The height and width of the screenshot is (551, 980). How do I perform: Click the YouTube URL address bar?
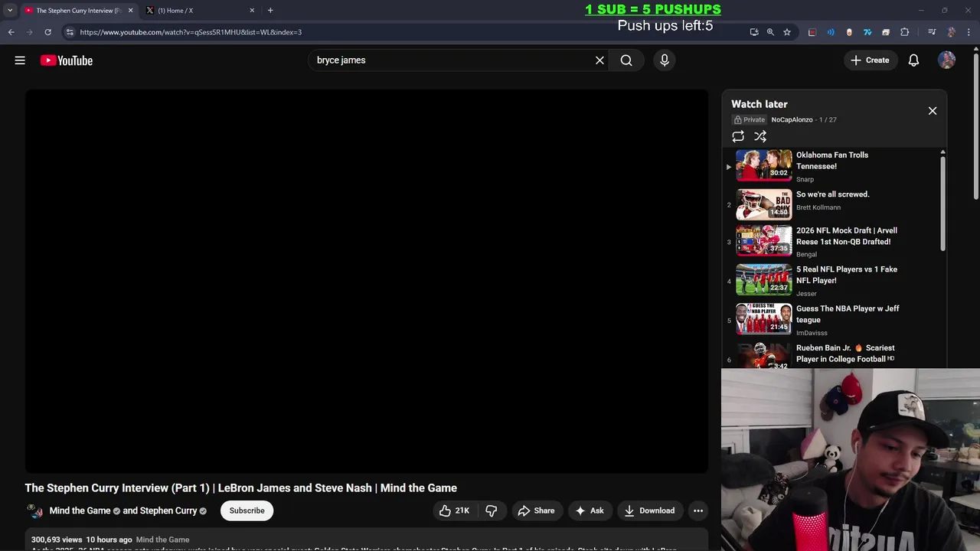click(406, 32)
